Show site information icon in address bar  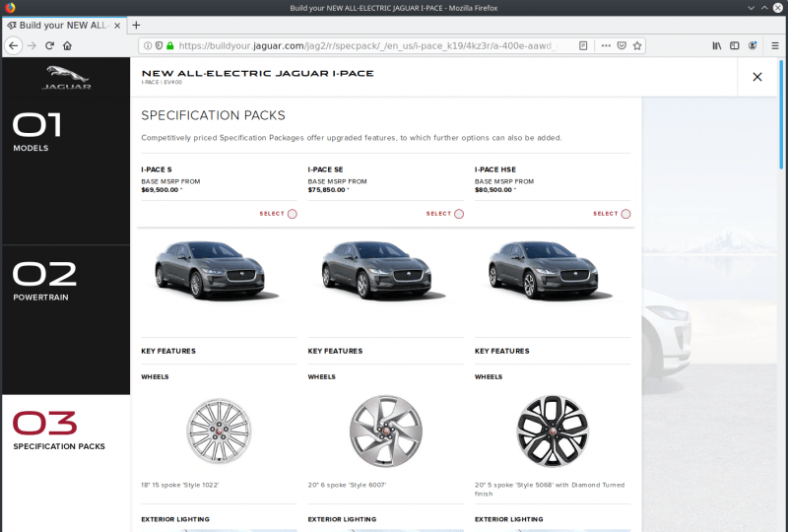point(148,45)
